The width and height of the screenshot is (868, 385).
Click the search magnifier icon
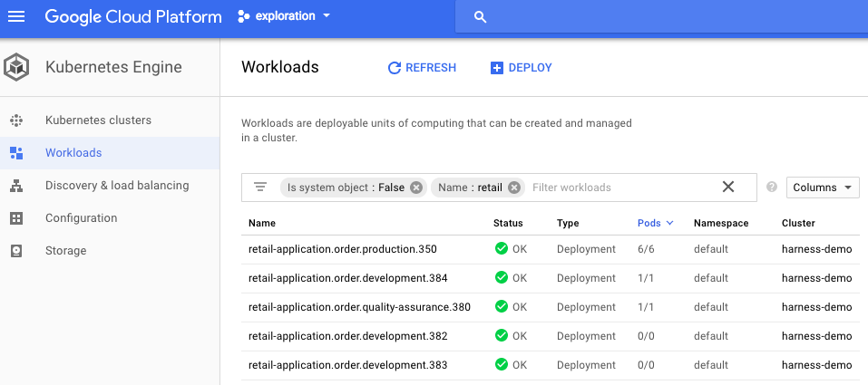pyautogui.click(x=481, y=17)
